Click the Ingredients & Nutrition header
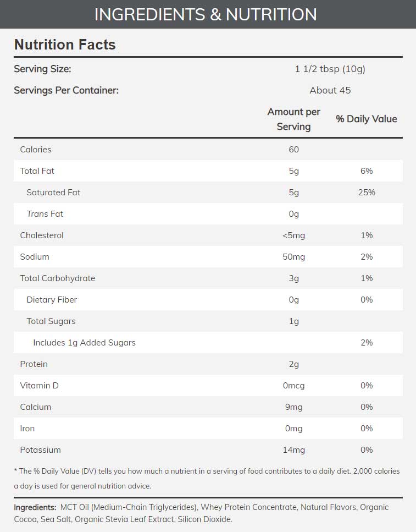416x532 pixels. coord(206,14)
